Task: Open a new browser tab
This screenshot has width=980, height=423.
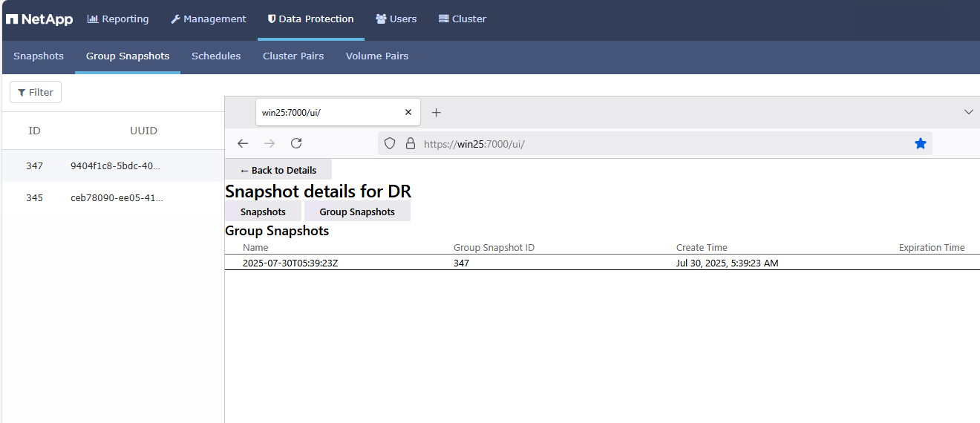Action: click(x=437, y=112)
